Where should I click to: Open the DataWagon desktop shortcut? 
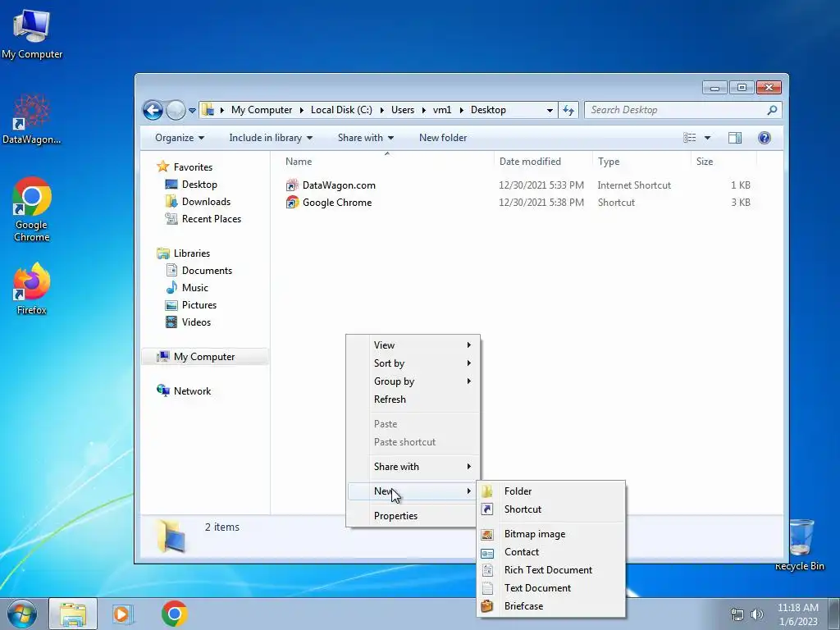coord(32,119)
